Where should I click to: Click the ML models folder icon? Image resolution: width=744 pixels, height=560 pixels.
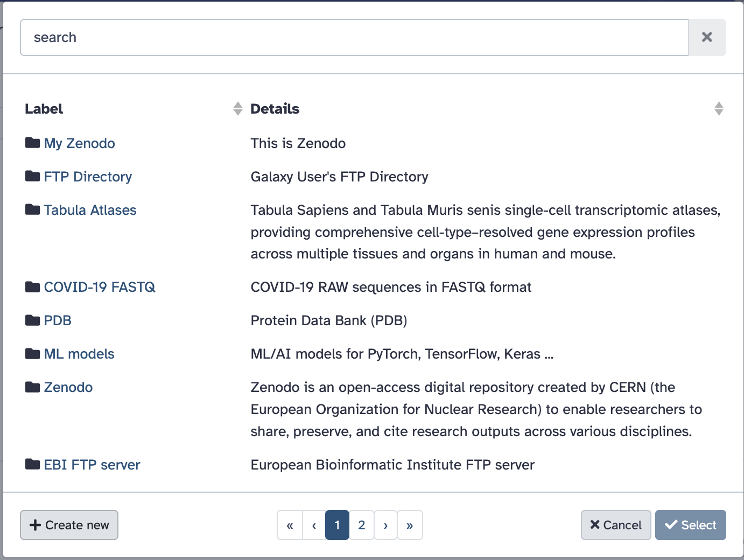32,353
